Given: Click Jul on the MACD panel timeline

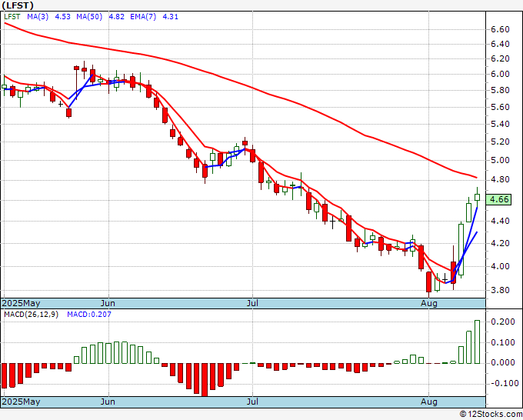Looking at the screenshot, I should [x=252, y=402].
